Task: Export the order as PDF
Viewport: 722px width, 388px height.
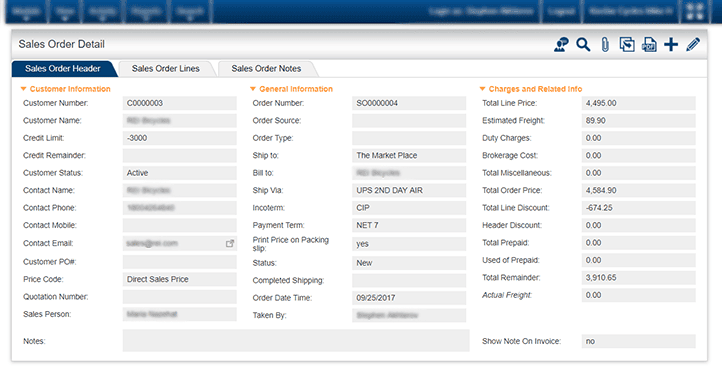Action: tap(649, 45)
